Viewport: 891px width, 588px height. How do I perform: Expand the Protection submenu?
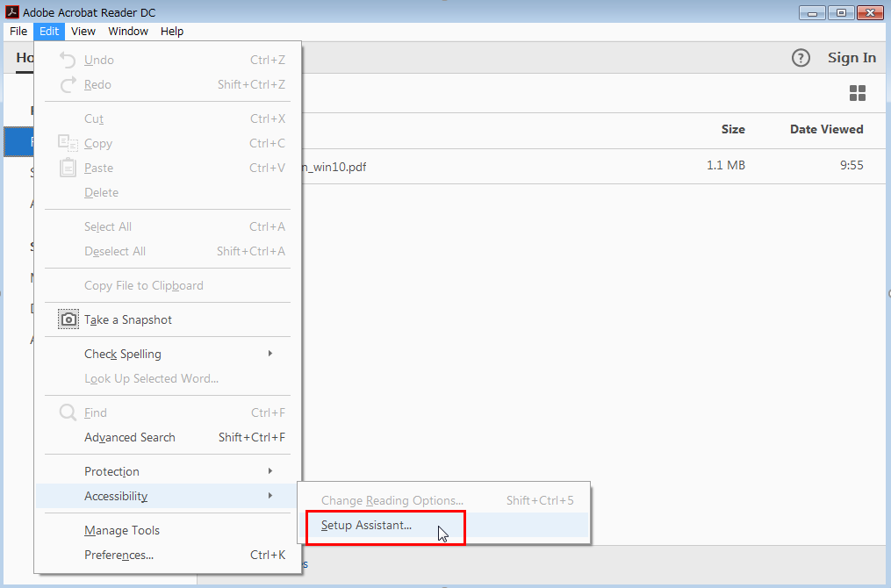tap(168, 471)
